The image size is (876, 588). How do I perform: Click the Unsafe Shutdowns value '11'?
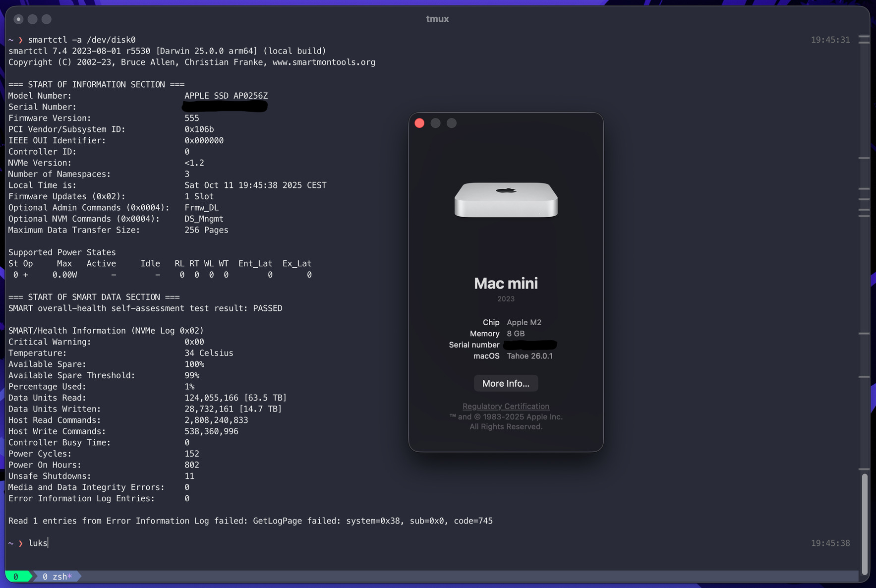pyautogui.click(x=189, y=476)
